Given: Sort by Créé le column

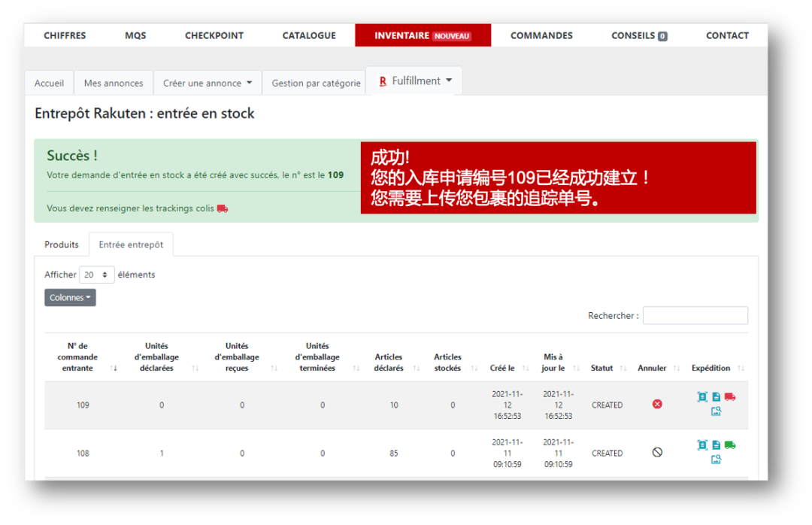Looking at the screenshot, I should (x=526, y=369).
